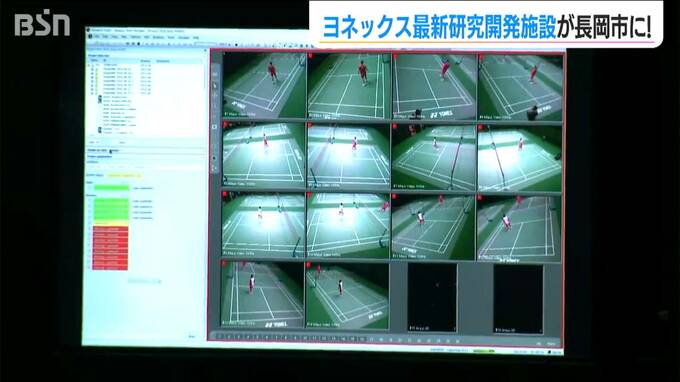Image resolution: width=680 pixels, height=382 pixels.
Task: Click the first red status bar in the list
Action: [x=110, y=229]
